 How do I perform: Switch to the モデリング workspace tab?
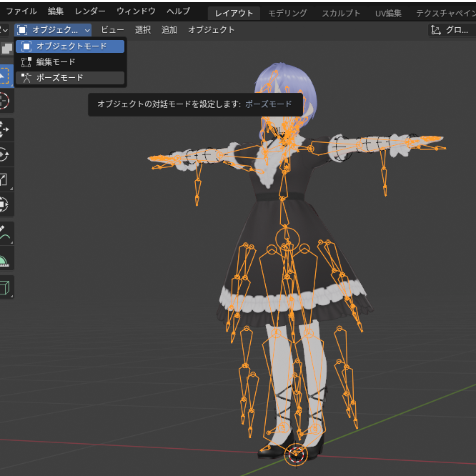287,14
